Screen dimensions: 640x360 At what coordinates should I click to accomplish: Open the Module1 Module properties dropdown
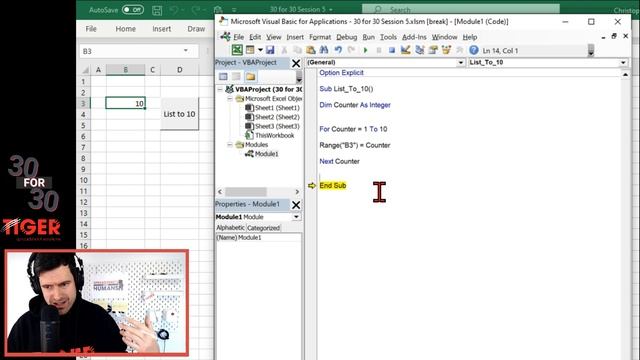tap(296, 217)
